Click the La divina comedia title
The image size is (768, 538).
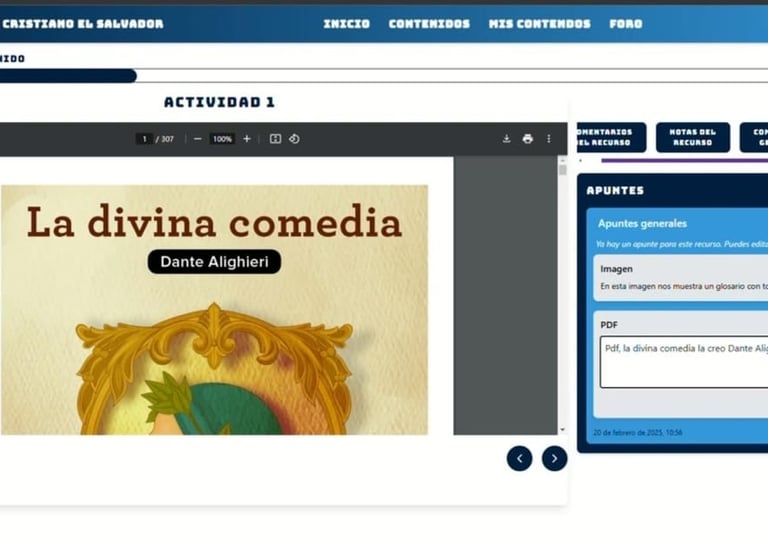(214, 222)
